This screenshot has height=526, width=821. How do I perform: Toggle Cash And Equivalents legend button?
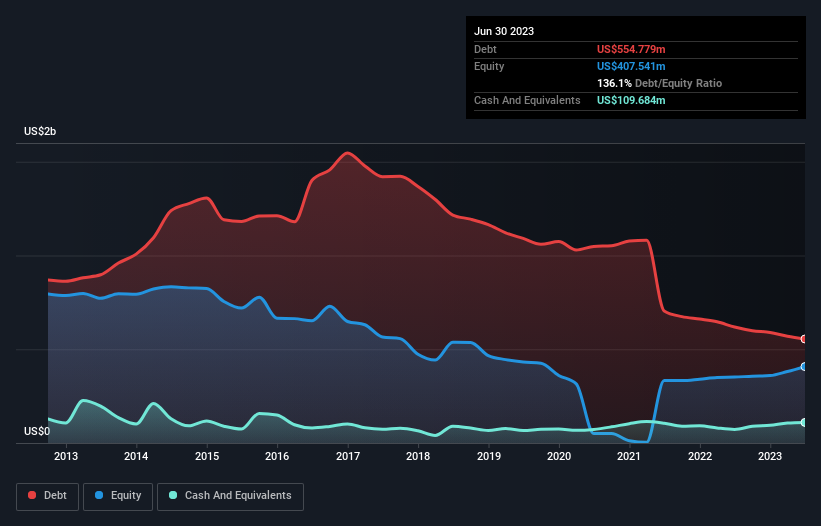coord(230,496)
